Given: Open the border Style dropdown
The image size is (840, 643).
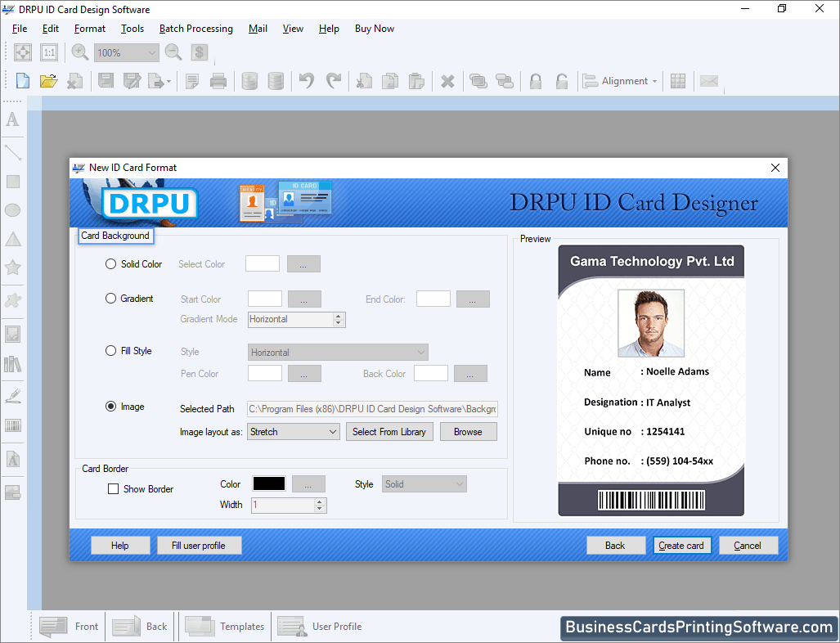Looking at the screenshot, I should [424, 483].
